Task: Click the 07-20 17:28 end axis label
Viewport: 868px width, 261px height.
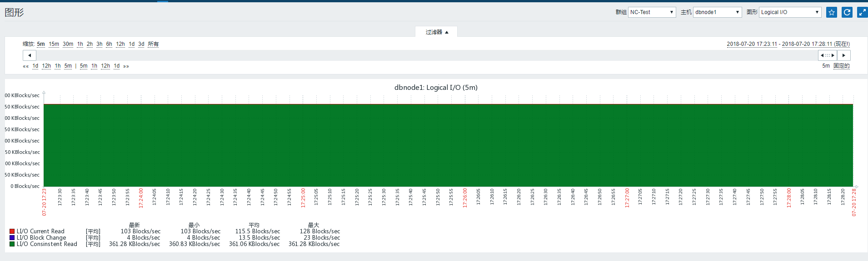Action: [x=854, y=202]
